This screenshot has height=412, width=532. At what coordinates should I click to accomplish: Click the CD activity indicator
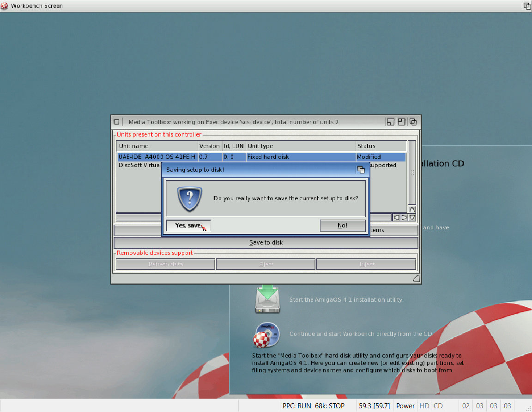pos(438,406)
